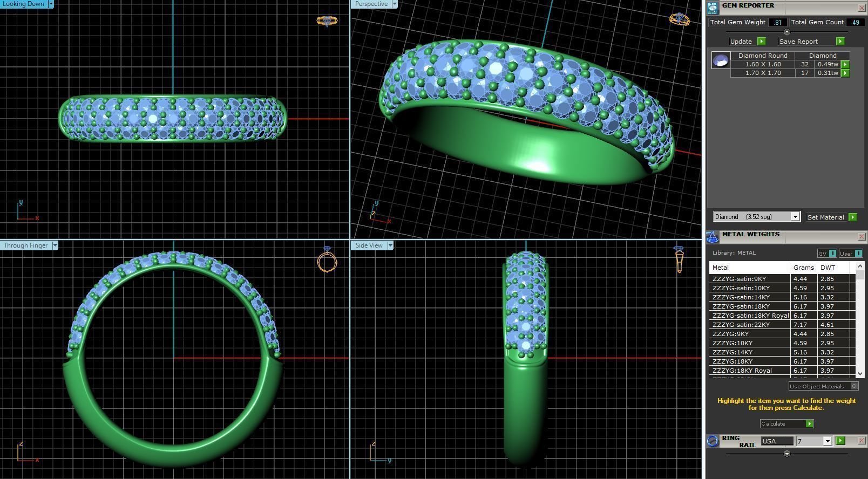Open the Diamond (3.52 spg) material dropdown
This screenshot has height=479, width=868.
click(795, 217)
